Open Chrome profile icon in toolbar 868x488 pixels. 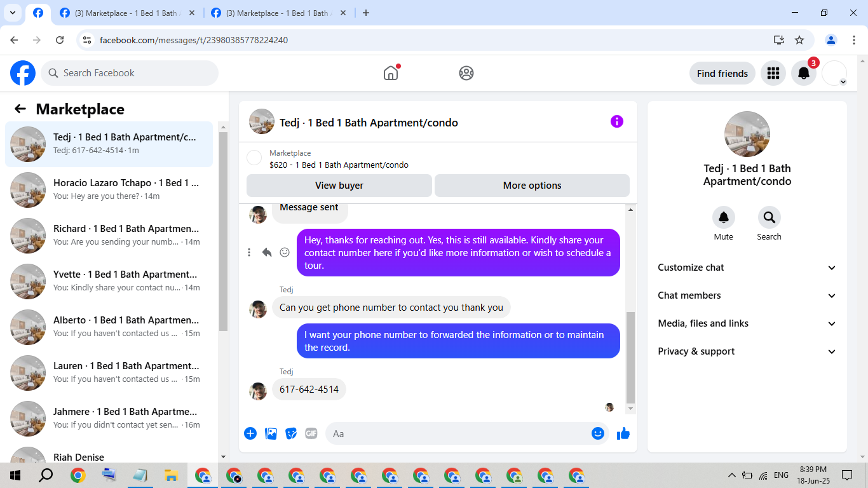(x=831, y=40)
